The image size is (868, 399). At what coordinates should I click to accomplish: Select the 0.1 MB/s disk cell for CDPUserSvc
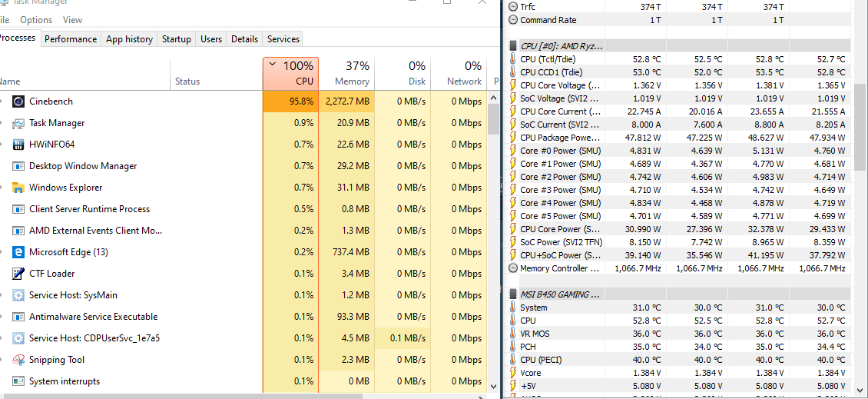point(403,338)
